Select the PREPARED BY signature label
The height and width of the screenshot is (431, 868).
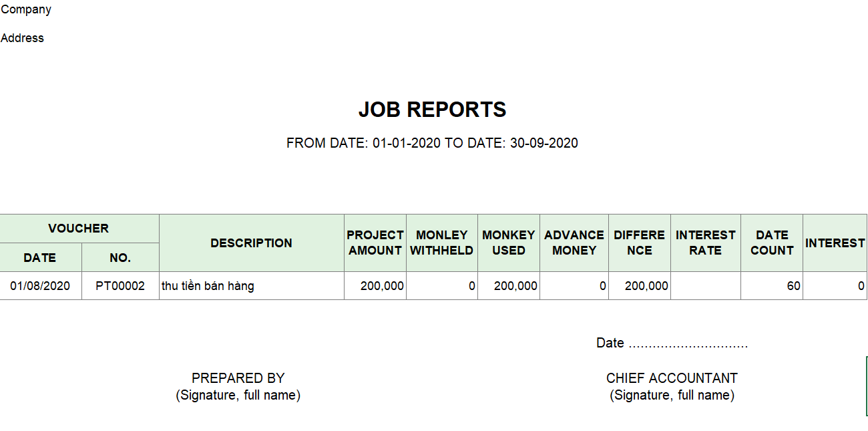tap(238, 378)
